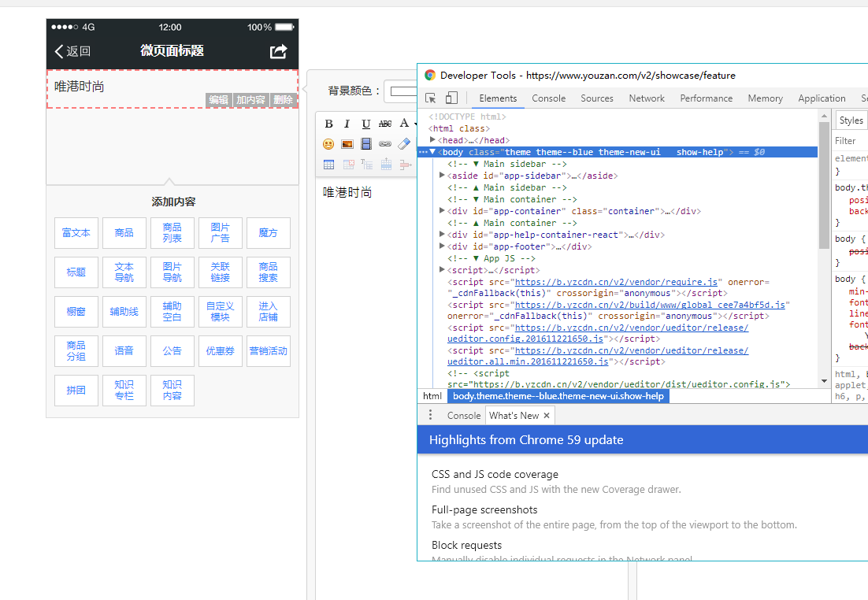Viewport: 868px width, 600px height.
Task: Go back using the 返回 arrow
Action: pos(72,51)
